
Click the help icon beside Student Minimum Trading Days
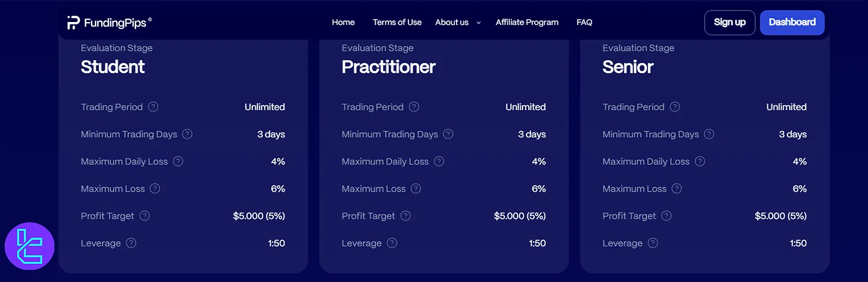coord(187,134)
